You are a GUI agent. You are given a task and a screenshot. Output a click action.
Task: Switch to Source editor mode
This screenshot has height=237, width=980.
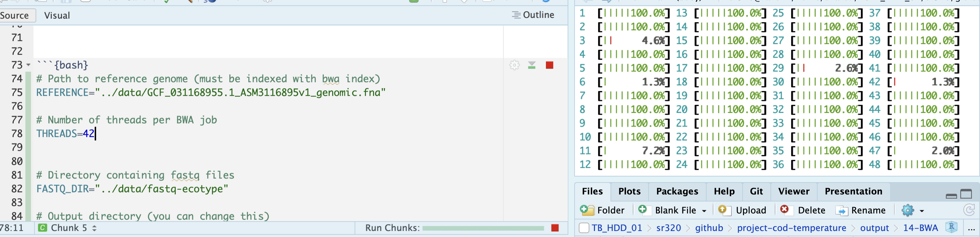[x=14, y=15]
